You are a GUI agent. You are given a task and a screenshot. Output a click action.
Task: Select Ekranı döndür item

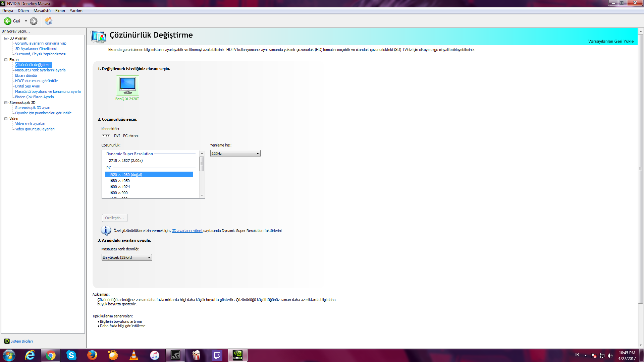pos(26,75)
